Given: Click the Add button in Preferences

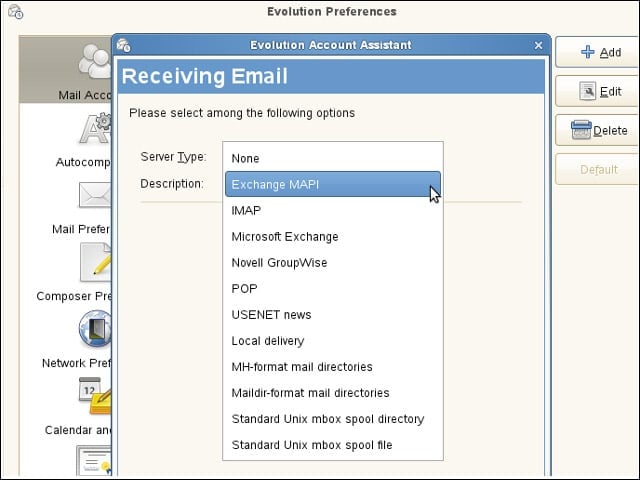Looking at the screenshot, I should pos(597,52).
